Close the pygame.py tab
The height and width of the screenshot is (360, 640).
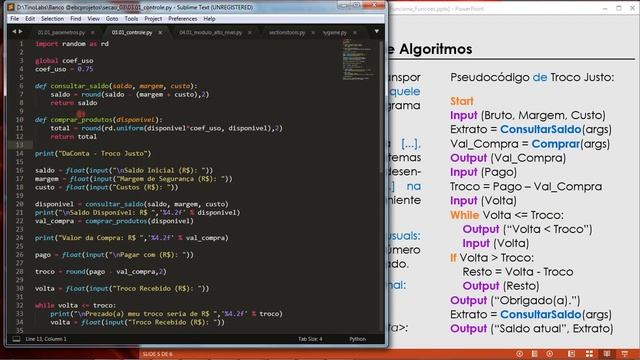click(355, 32)
